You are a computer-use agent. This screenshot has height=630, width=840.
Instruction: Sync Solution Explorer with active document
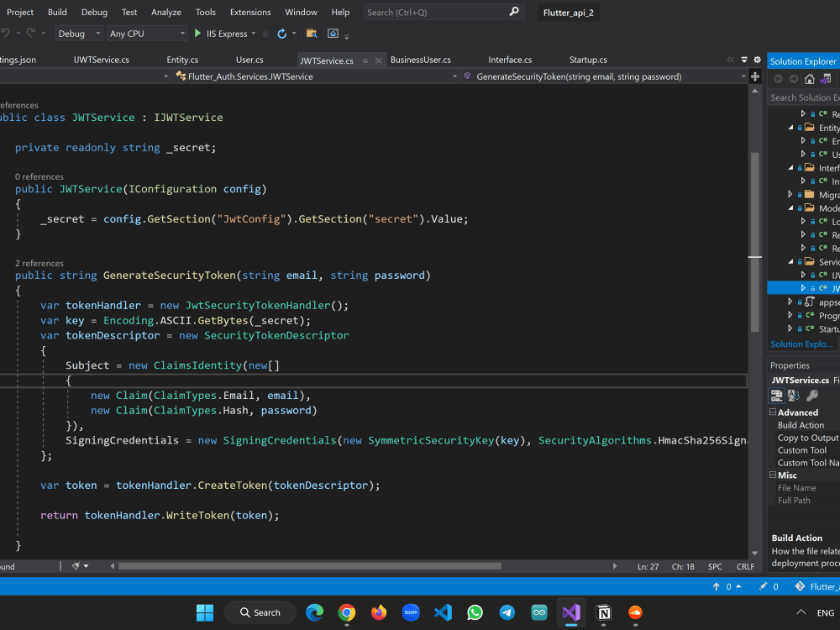(825, 78)
